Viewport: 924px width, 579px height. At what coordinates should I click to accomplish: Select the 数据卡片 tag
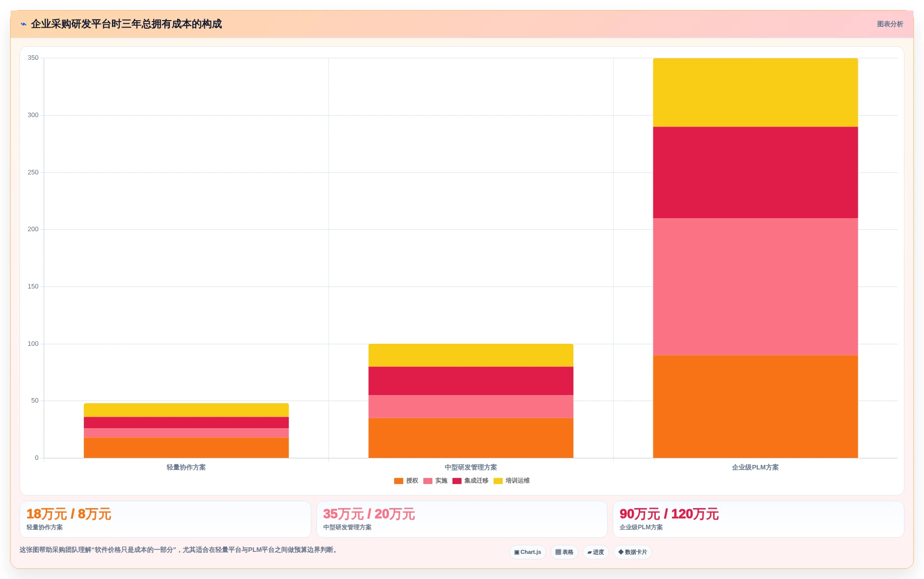(633, 552)
